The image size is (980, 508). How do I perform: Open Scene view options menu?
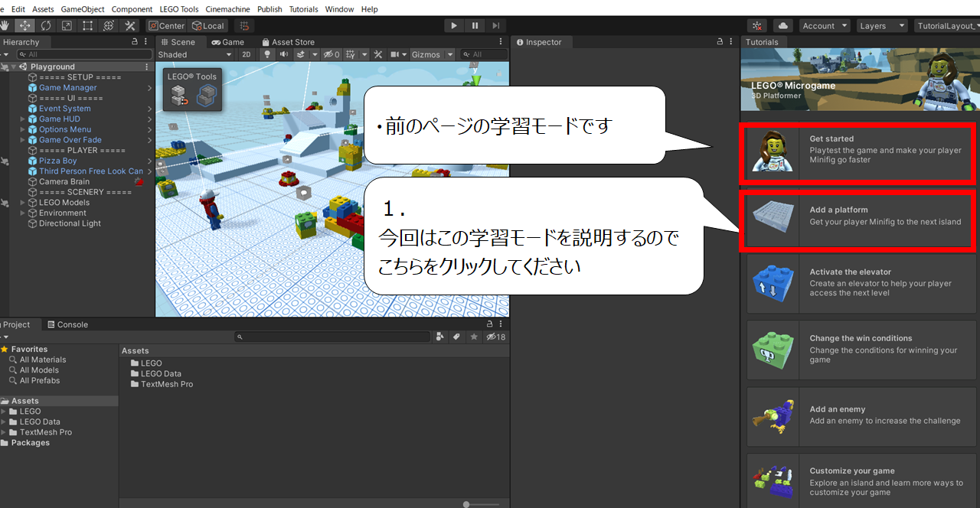pos(501,42)
